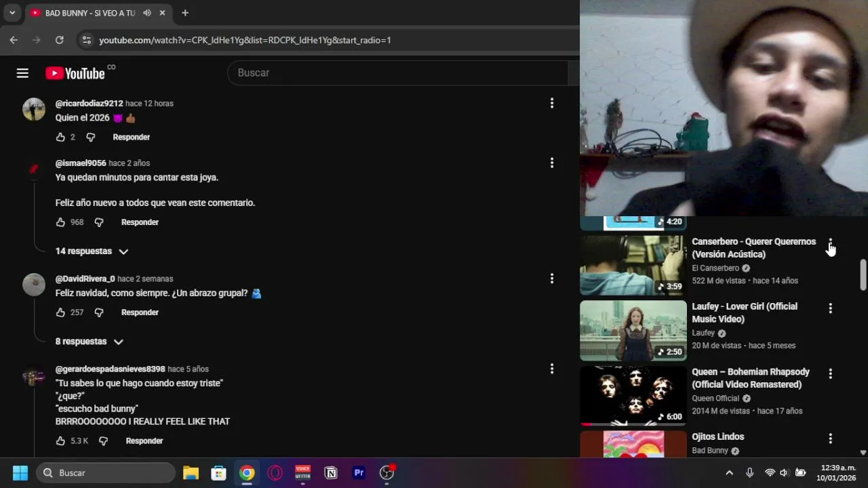Reply to the @DavidRivera_0 comment

[x=140, y=312]
